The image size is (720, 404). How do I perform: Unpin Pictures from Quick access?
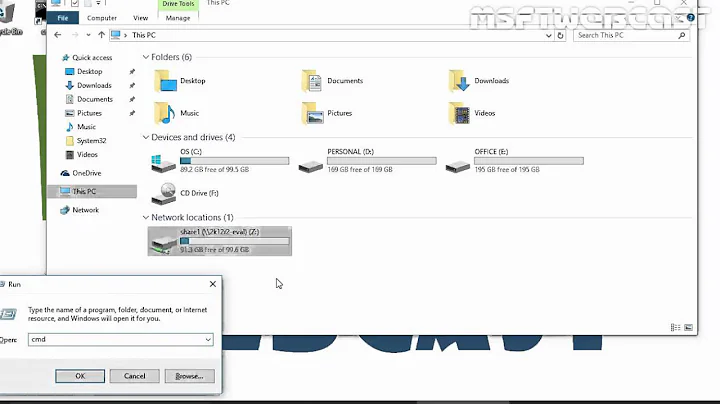pyautogui.click(x=132, y=113)
